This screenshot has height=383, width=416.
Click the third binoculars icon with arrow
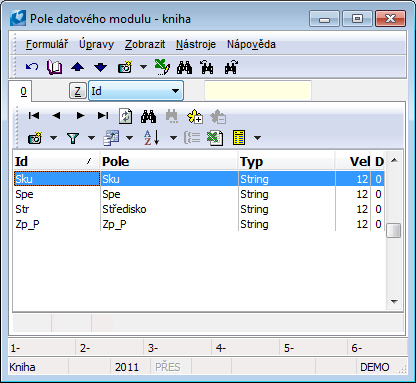[231, 67]
